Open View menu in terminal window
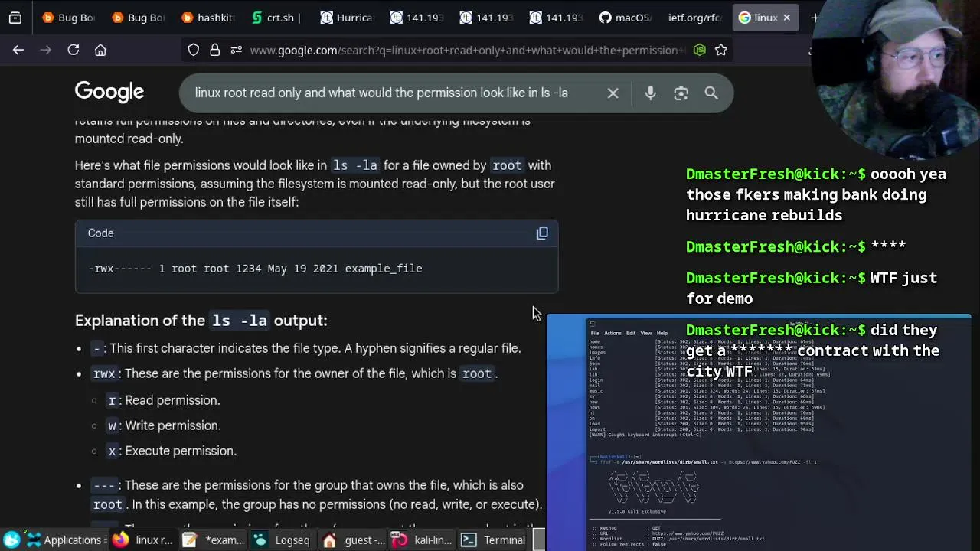Screen dimensions: 980x551 (646, 333)
